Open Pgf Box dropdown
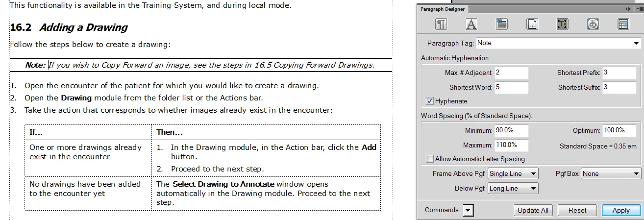 (611, 174)
